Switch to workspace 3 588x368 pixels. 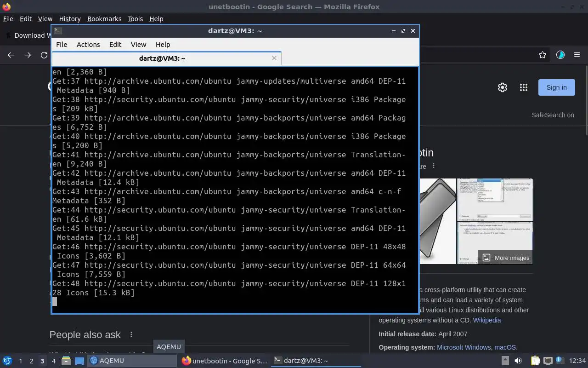pos(42,361)
